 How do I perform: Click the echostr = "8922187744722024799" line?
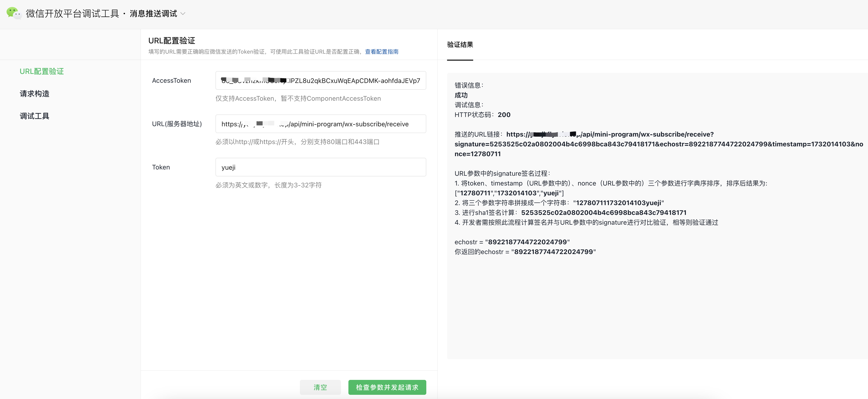pos(512,242)
